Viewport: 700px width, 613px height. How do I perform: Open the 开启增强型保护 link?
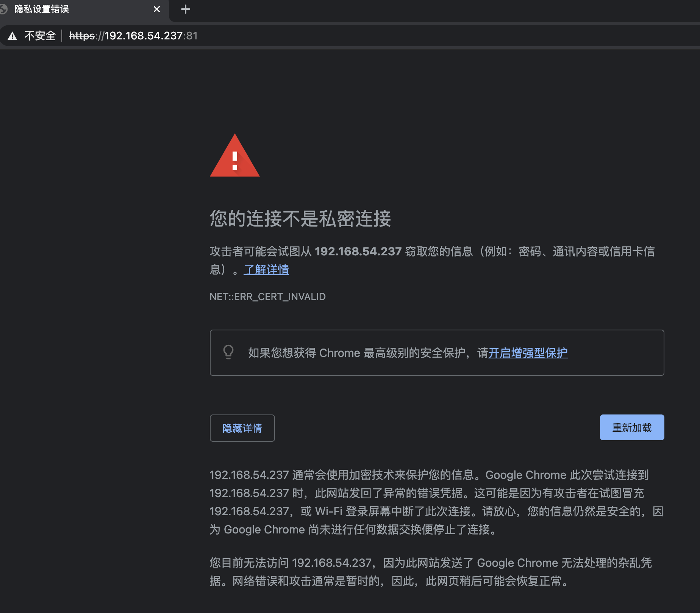point(528,353)
